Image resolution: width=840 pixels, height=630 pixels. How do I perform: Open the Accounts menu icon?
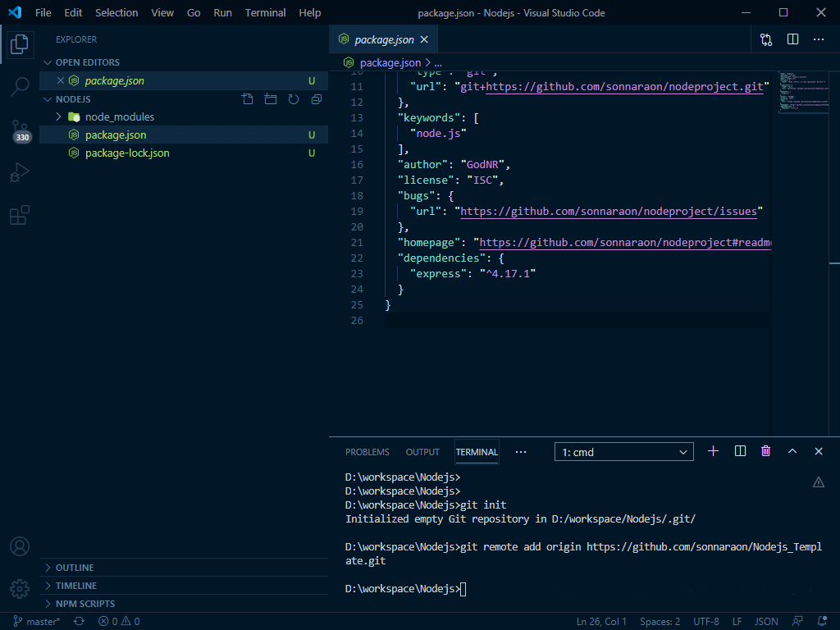point(20,546)
